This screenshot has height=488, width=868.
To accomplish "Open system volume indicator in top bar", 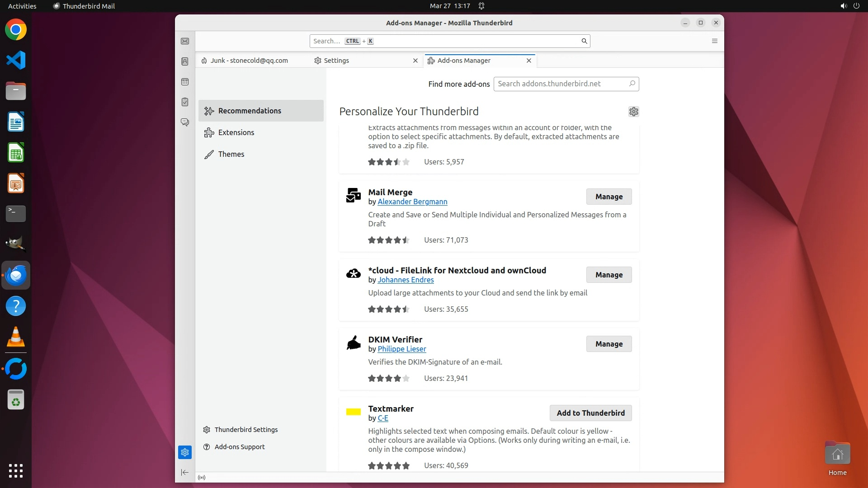I will tap(843, 6).
